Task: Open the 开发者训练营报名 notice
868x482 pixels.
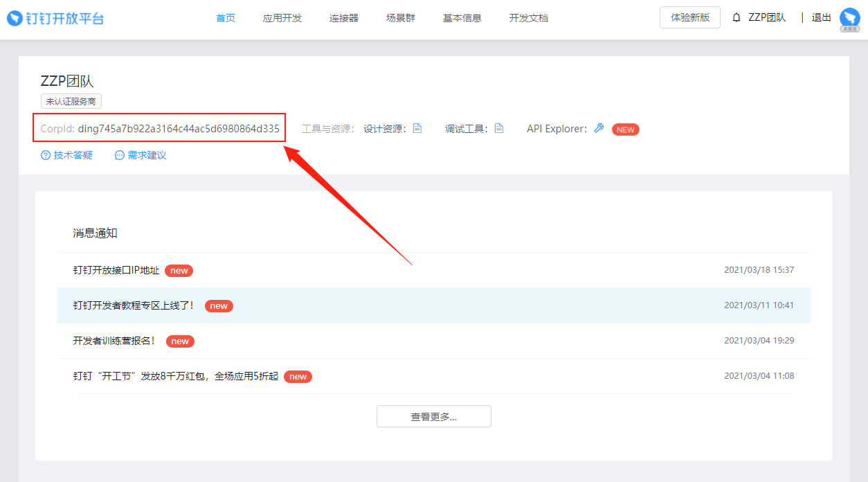Action: click(113, 341)
